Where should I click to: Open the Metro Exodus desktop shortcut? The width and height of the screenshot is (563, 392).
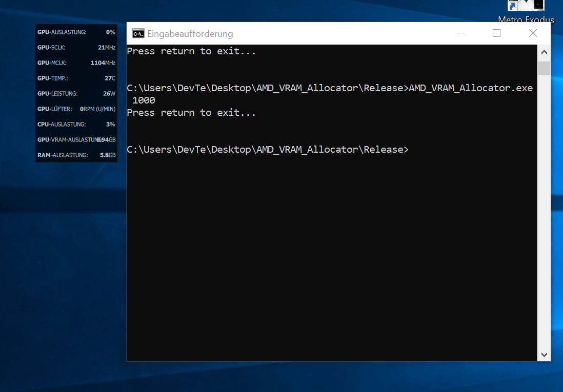coord(526,11)
